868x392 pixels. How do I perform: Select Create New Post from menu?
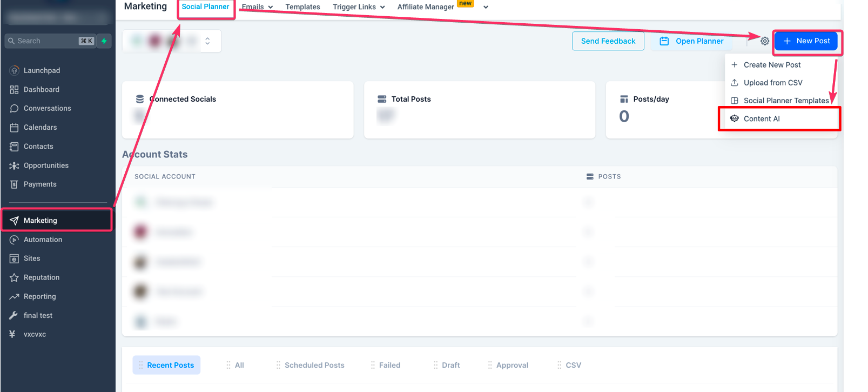point(772,65)
